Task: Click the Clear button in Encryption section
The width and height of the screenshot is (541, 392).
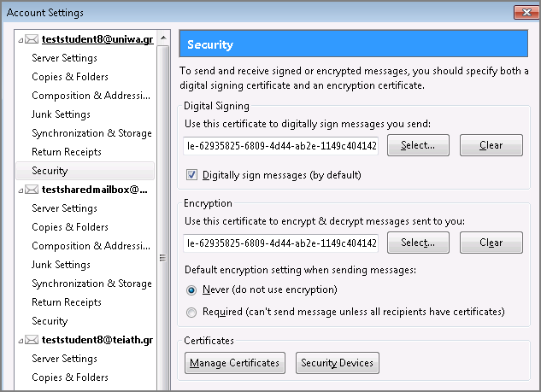Action: pos(491,243)
